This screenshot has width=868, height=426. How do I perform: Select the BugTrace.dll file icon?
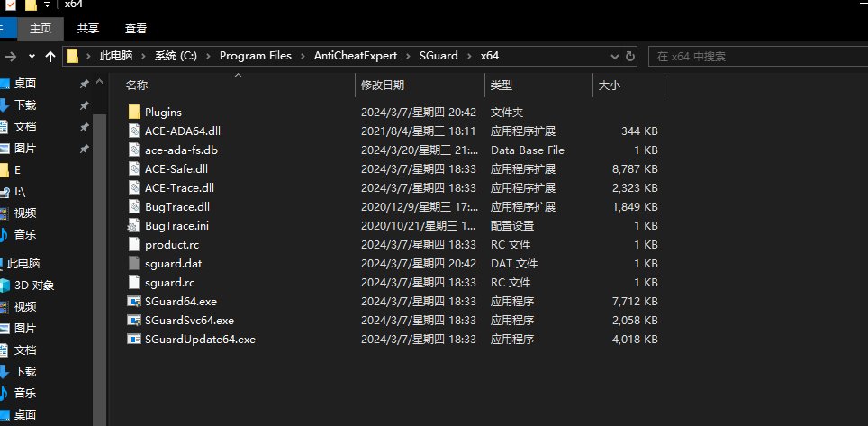(134, 206)
